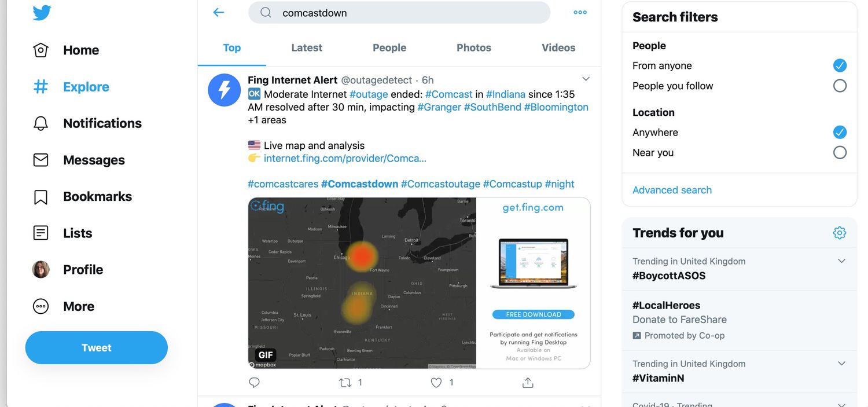Select the People you follow filter
The height and width of the screenshot is (407, 868).
coord(840,86)
